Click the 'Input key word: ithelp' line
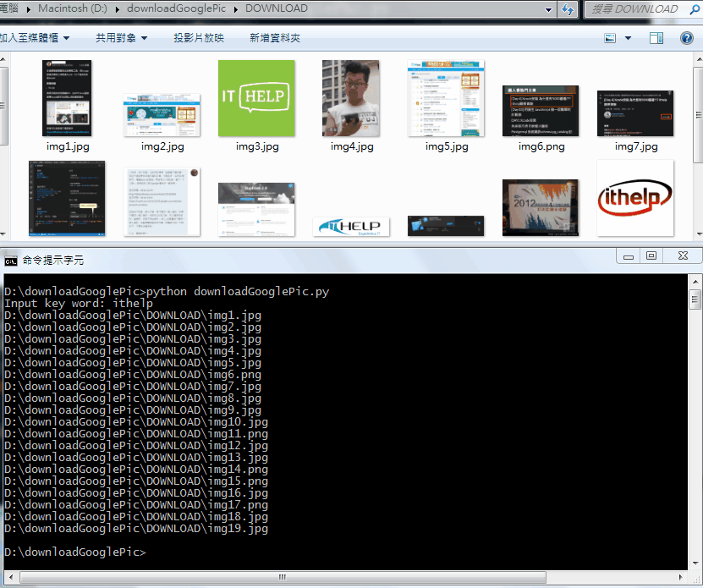This screenshot has width=703, height=588. tap(79, 304)
